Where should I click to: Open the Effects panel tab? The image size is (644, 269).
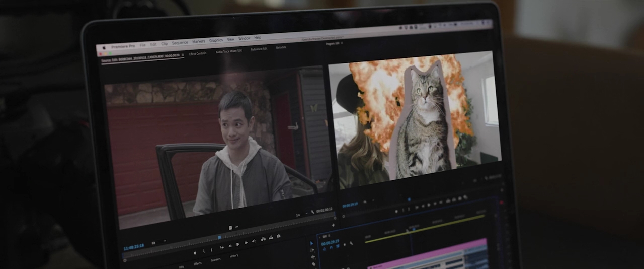click(x=198, y=263)
